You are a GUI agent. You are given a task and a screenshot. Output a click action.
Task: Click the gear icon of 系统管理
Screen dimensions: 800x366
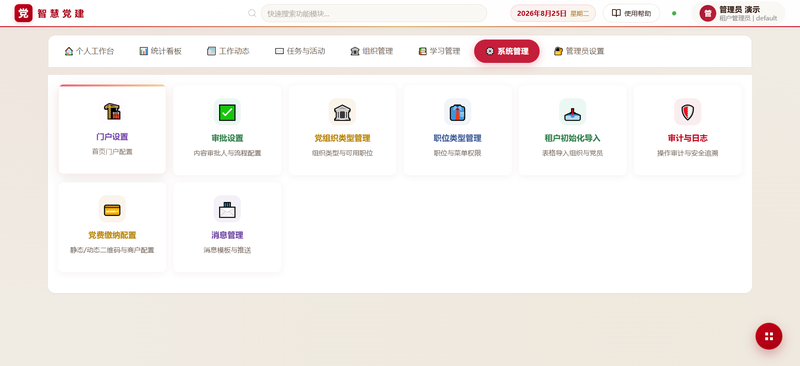(490, 51)
